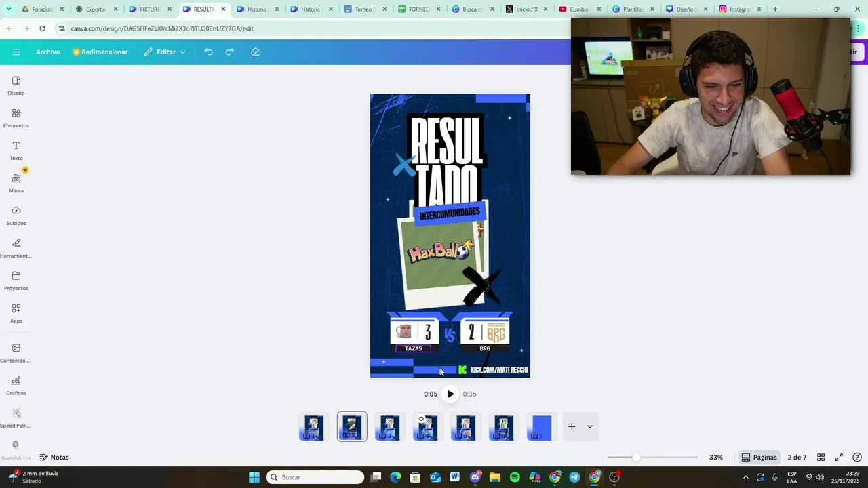
Task: Open the Subidos uploads panel
Action: click(16, 216)
